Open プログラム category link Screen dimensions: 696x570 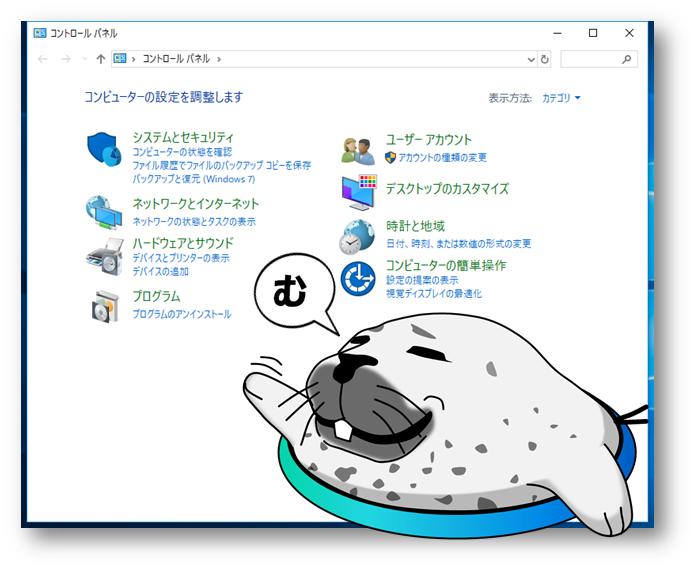[x=156, y=297]
